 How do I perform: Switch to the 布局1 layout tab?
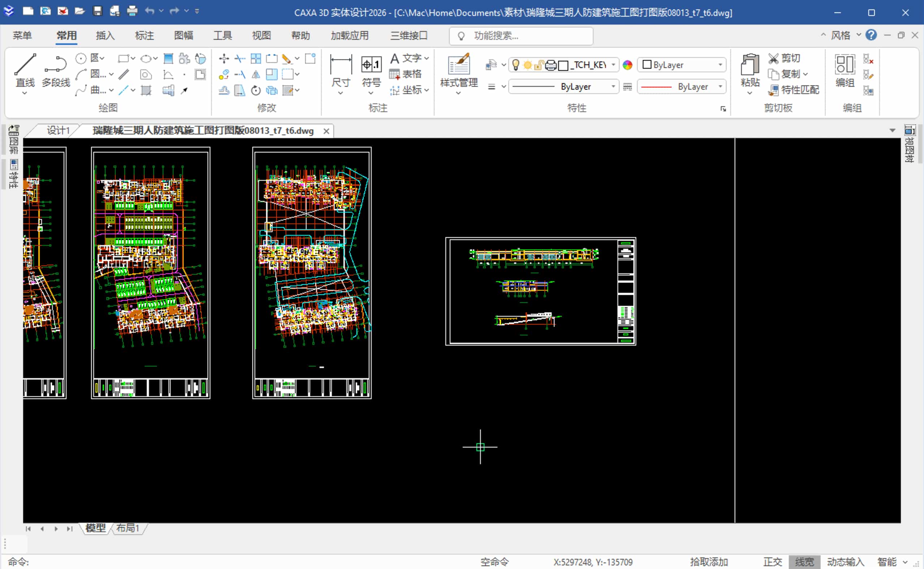point(128,529)
